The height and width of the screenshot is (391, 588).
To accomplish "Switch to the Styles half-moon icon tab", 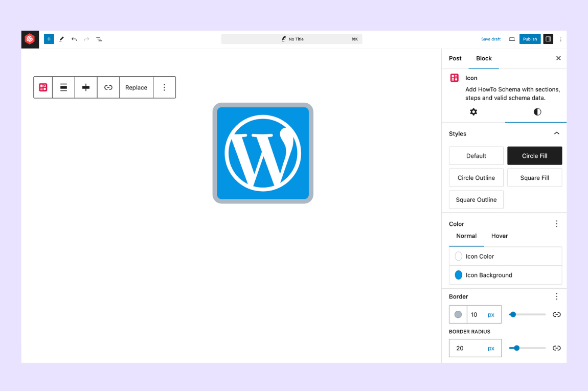I will click(x=536, y=112).
